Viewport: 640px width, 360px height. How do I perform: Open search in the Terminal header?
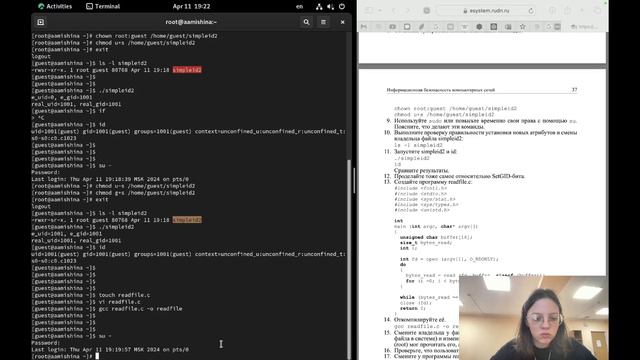[x=306, y=22]
